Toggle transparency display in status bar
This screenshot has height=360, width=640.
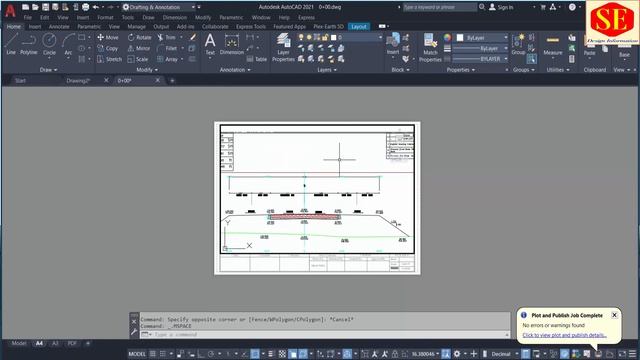point(282,353)
